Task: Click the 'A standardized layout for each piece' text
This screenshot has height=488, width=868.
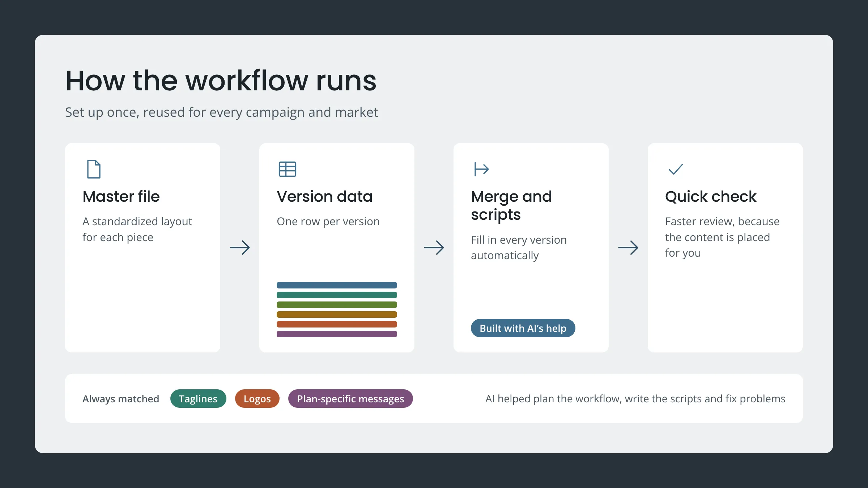Action: [137, 229]
